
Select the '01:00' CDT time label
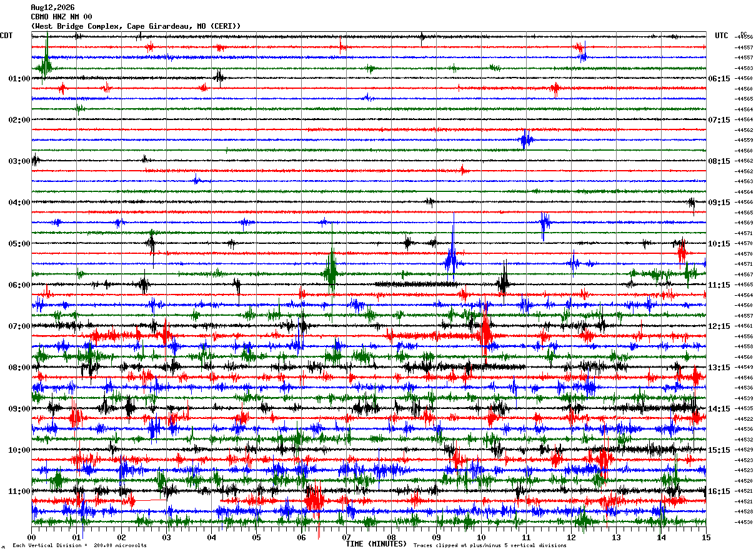(x=19, y=79)
